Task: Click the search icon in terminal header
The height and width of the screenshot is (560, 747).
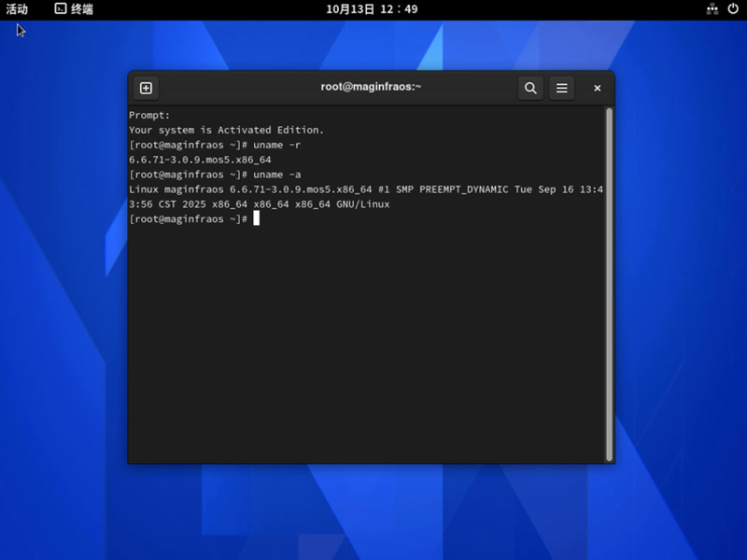Action: (x=530, y=88)
